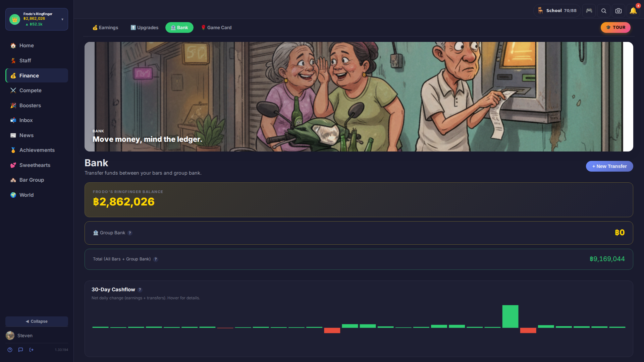644x362 pixels.
Task: Click the Total balance help question icon
Action: [x=156, y=259]
